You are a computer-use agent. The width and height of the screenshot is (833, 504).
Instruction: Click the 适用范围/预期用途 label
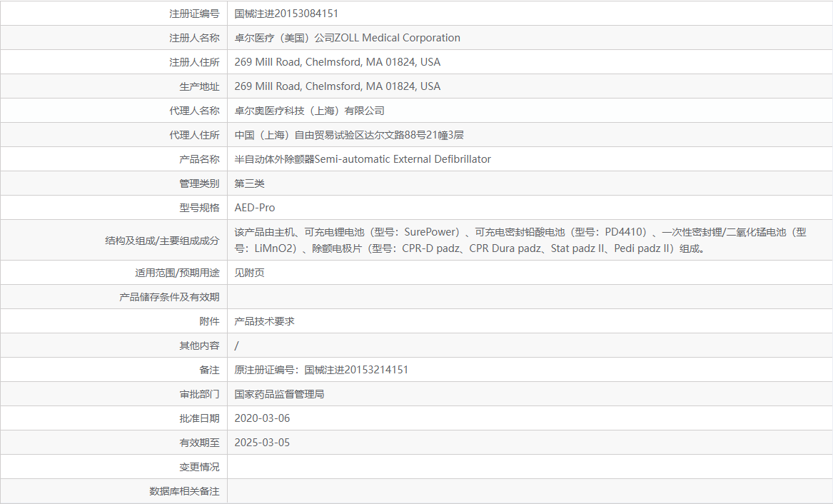tap(177, 273)
